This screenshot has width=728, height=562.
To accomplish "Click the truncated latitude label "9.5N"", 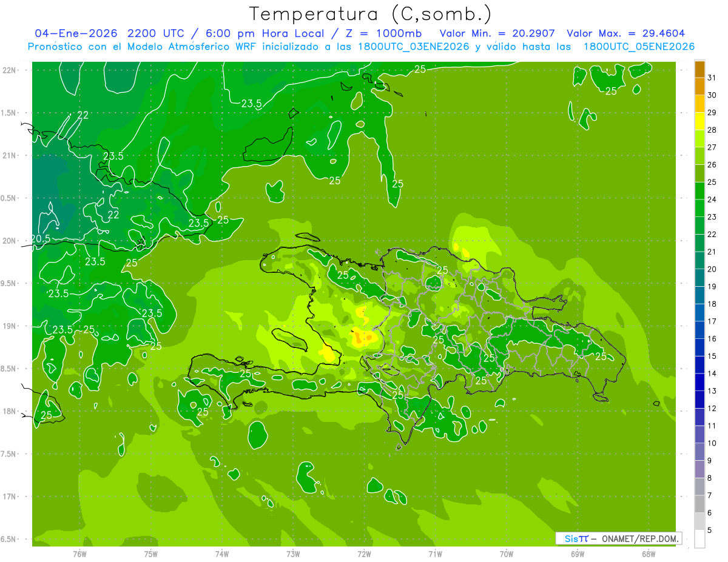I will (9, 284).
